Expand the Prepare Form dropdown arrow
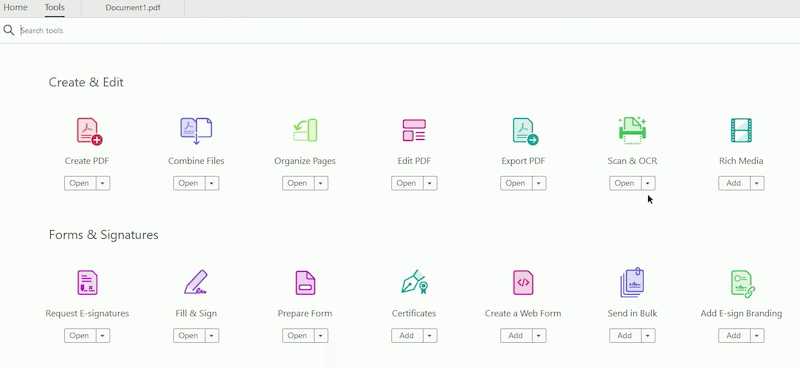 [x=321, y=336]
